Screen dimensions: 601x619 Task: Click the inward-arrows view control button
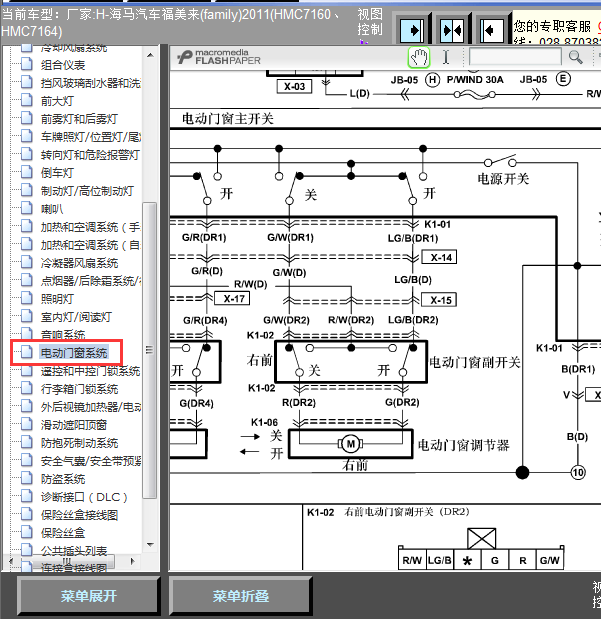coord(452,30)
